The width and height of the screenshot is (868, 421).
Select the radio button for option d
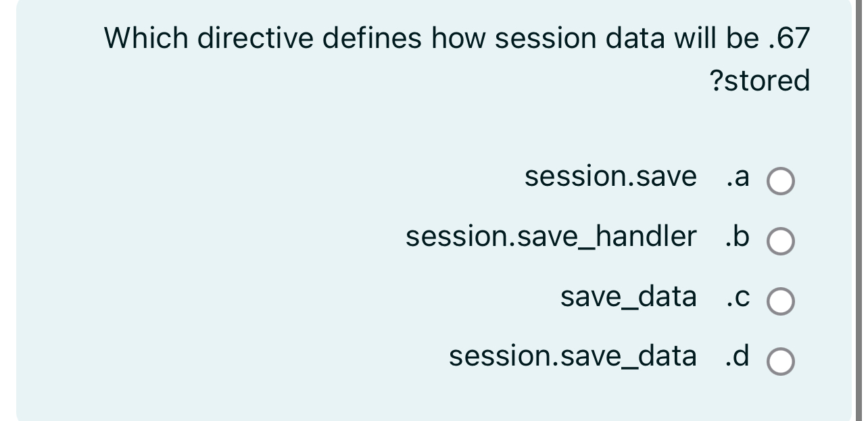pos(780,360)
